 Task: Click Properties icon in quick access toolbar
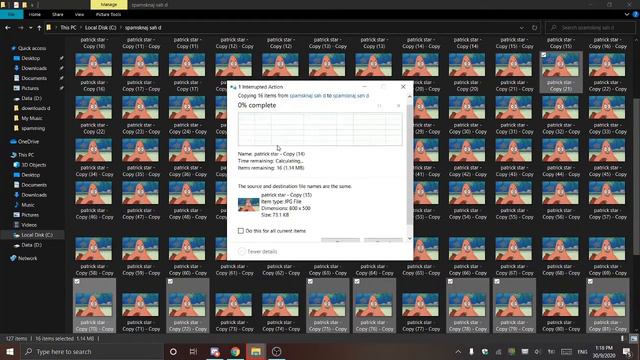click(x=16, y=5)
